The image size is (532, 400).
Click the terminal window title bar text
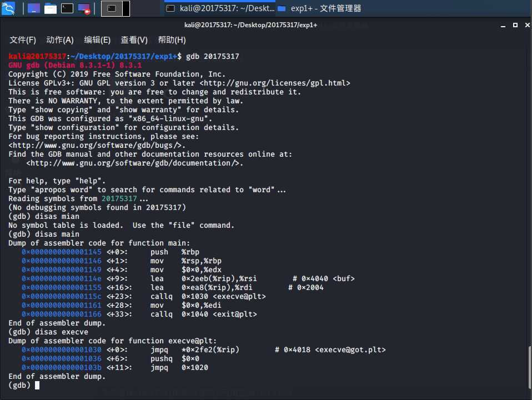pyautogui.click(x=251, y=25)
